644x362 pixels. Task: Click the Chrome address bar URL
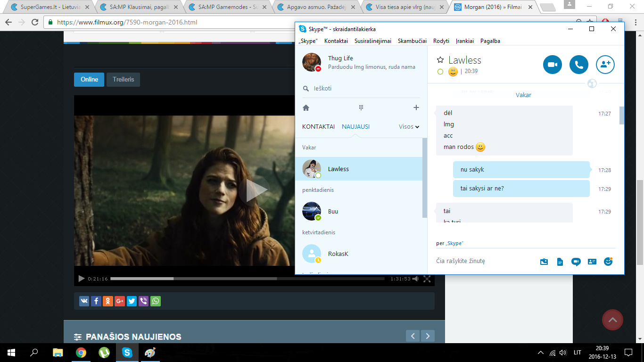[x=127, y=22]
